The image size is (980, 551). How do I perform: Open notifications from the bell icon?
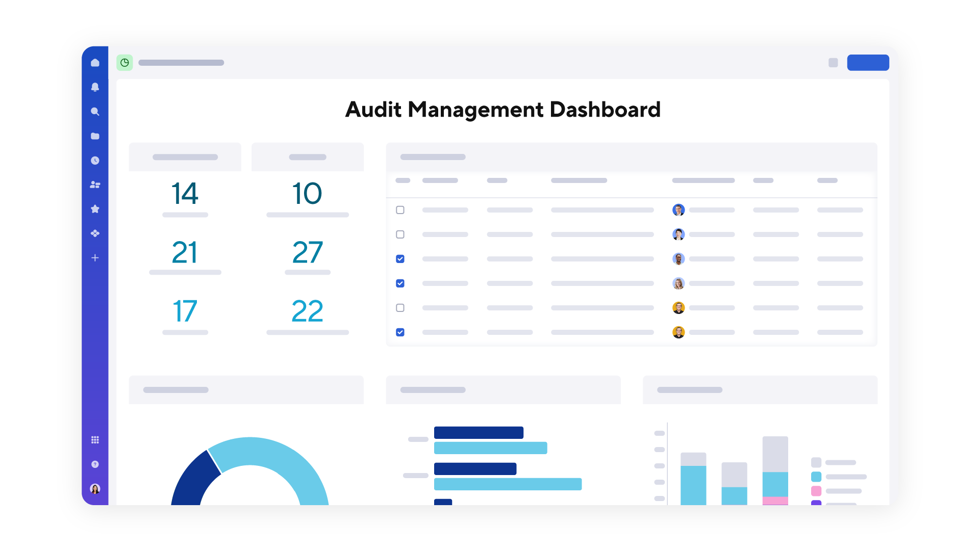click(95, 87)
